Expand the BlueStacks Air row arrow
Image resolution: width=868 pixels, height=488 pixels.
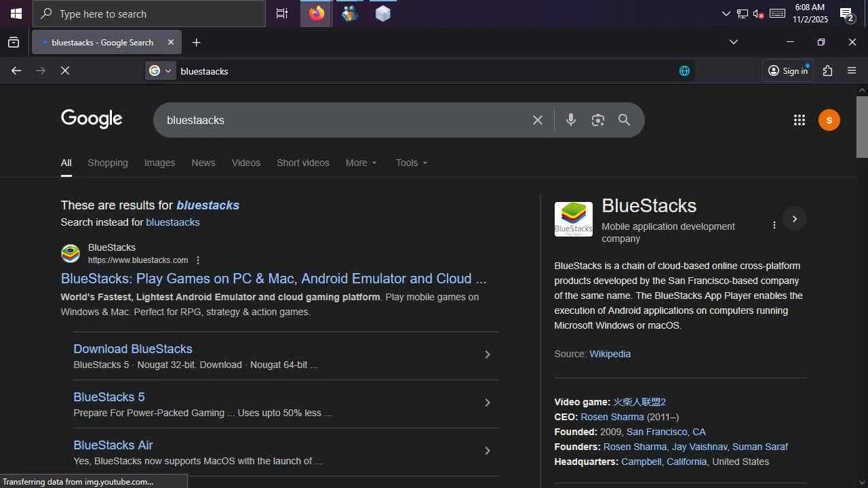pos(487,451)
